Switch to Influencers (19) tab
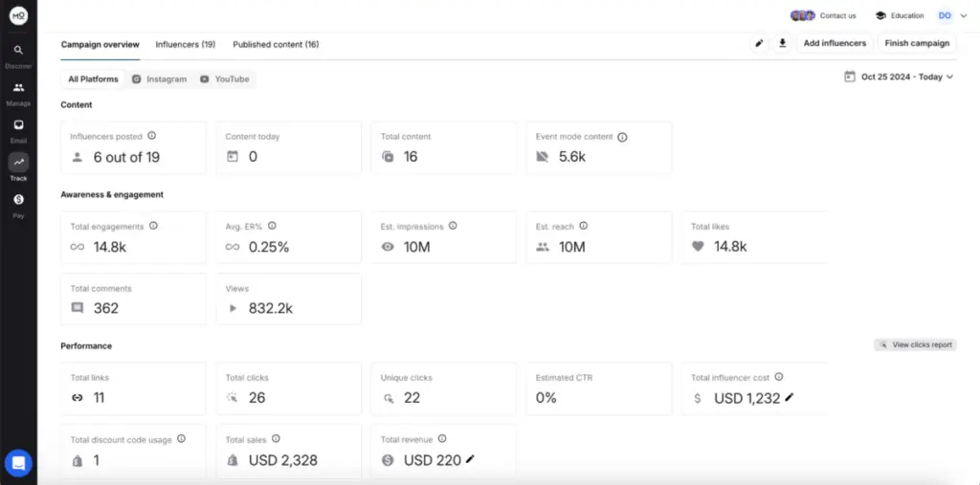The height and width of the screenshot is (485, 980). (x=185, y=44)
